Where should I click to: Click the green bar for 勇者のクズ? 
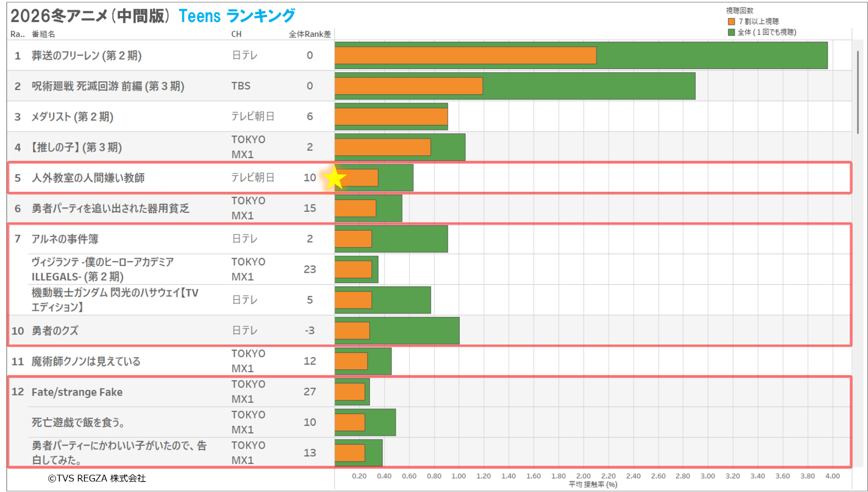(415, 331)
